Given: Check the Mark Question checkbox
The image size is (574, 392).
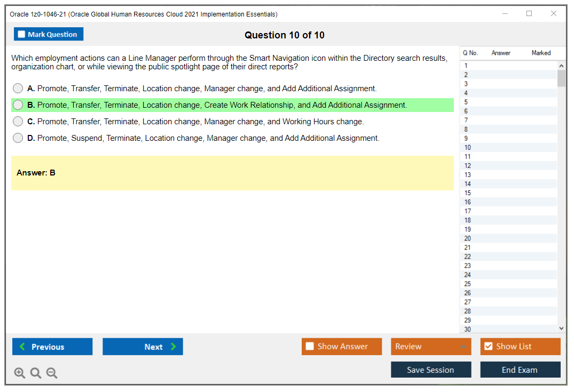Looking at the screenshot, I should click(22, 35).
